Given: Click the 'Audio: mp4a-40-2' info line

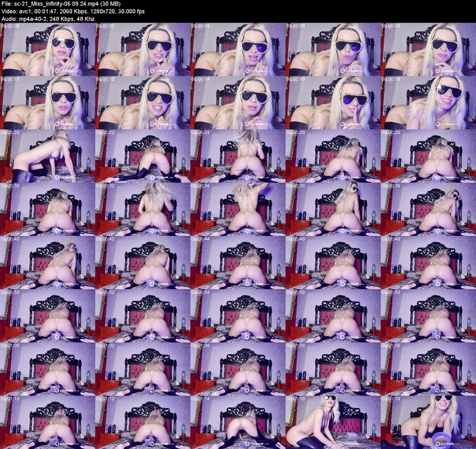Looking at the screenshot, I should coord(48,19).
